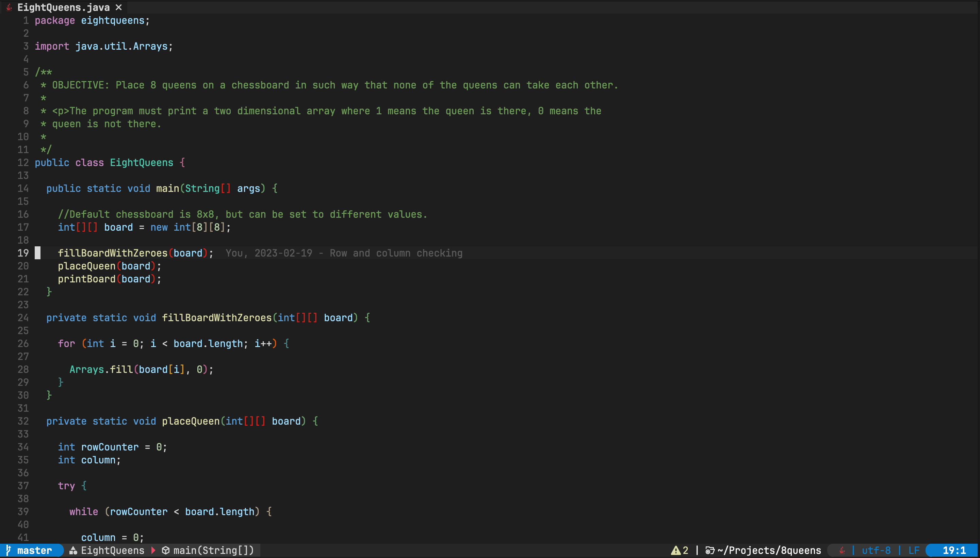Image resolution: width=980 pixels, height=558 pixels.
Task: Click the project folder icon in statusline
Action: pyautogui.click(x=710, y=550)
